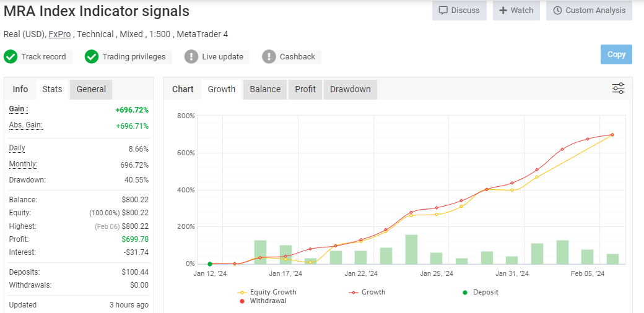
Task: Click the Trading privileges green checkmark icon
Action: click(x=92, y=57)
